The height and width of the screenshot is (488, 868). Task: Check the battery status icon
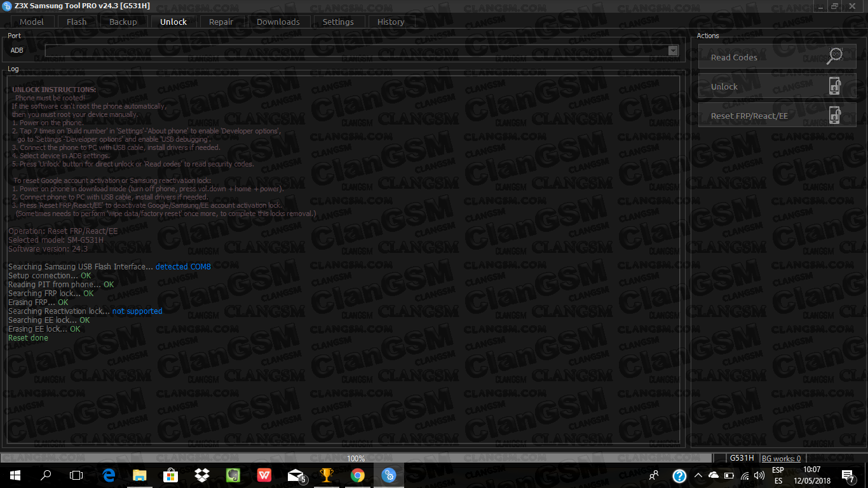(729, 475)
